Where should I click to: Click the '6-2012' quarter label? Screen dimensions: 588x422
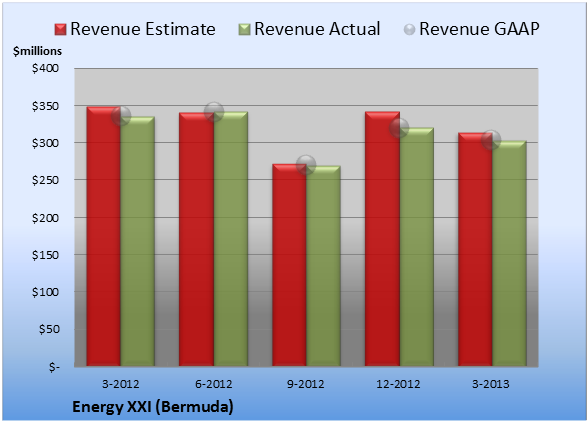(x=214, y=384)
